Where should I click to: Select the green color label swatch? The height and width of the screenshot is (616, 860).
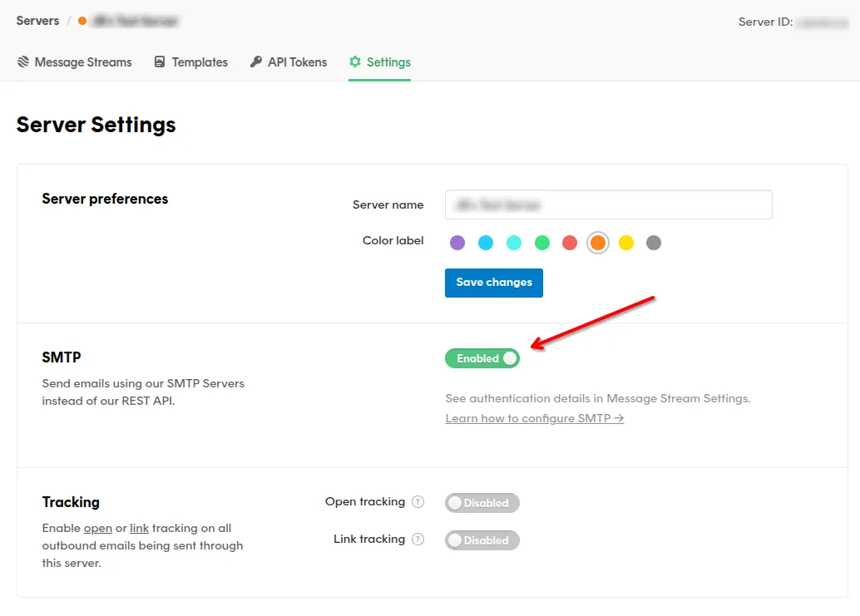541,242
